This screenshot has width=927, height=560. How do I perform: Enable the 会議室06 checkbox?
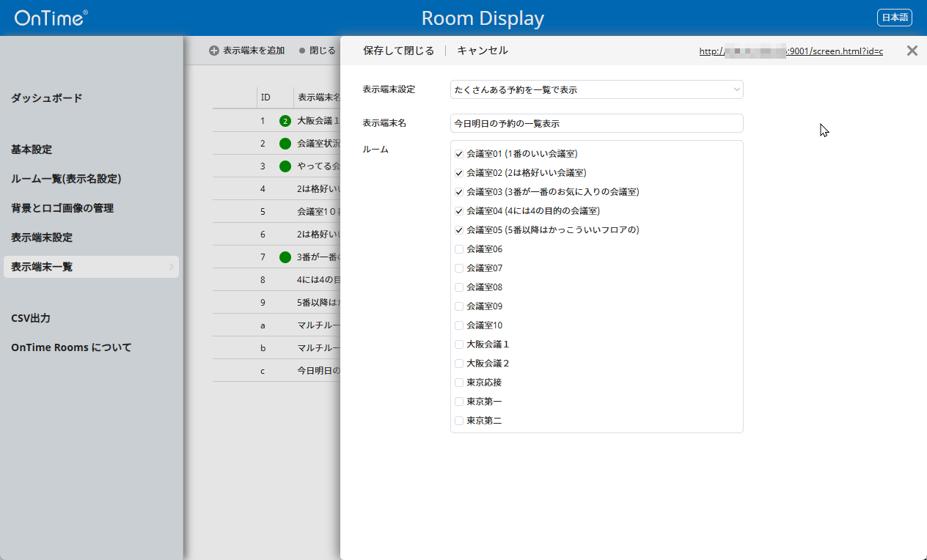(x=459, y=249)
